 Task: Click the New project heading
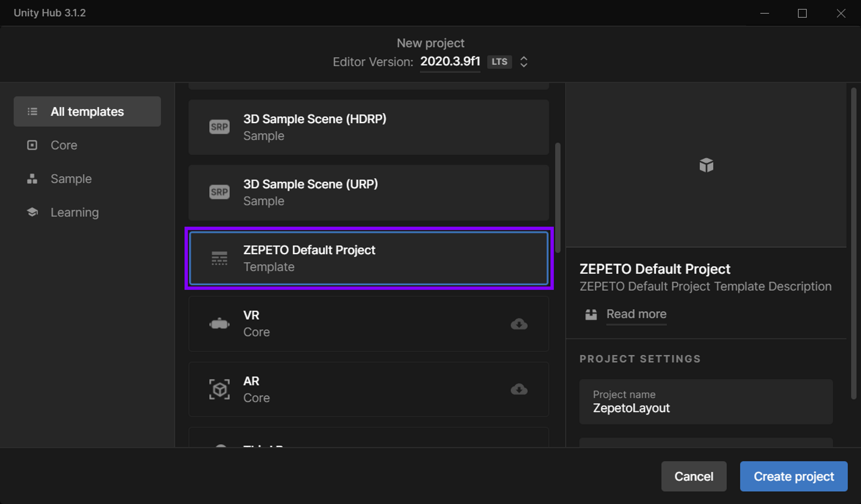click(430, 43)
